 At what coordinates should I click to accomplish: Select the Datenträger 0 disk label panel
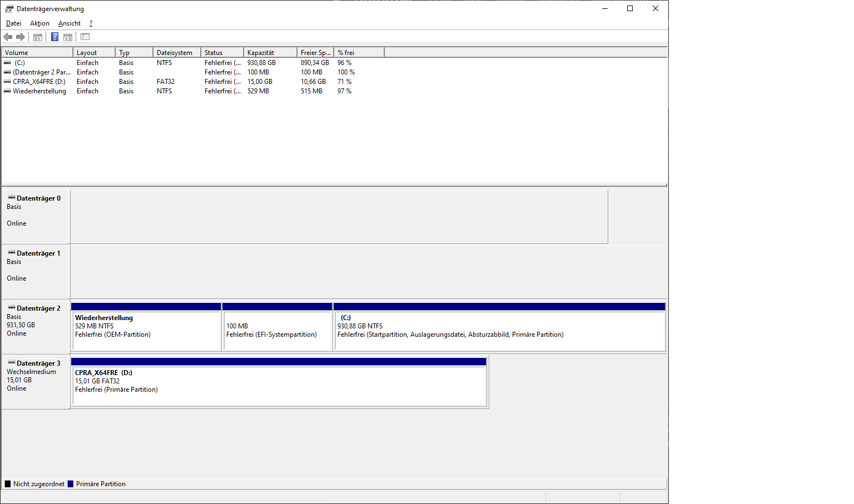click(x=36, y=217)
